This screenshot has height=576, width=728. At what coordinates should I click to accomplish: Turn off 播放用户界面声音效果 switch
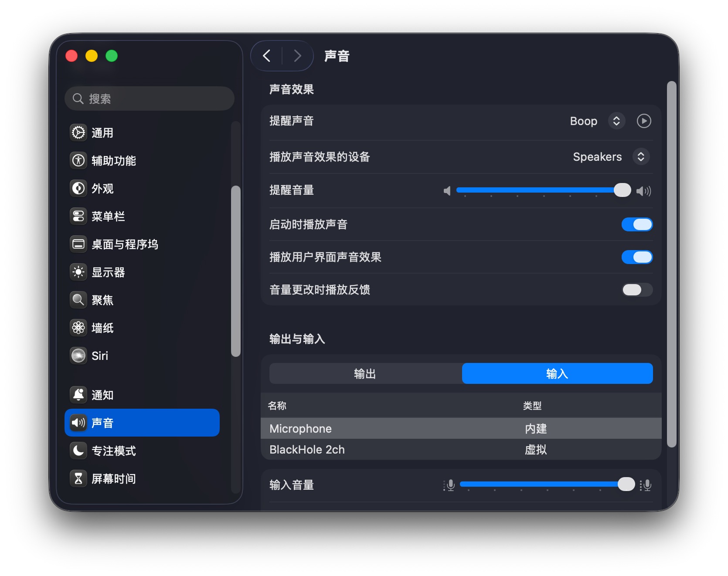tap(637, 257)
